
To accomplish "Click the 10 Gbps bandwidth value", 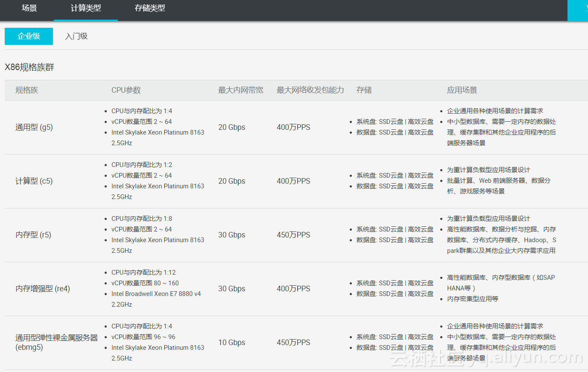I will [232, 343].
